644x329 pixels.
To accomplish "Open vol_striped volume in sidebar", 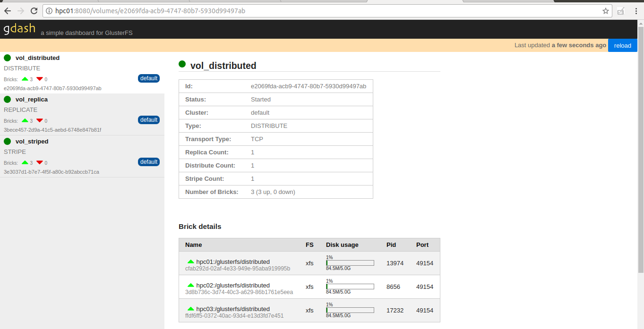I will (32, 141).
